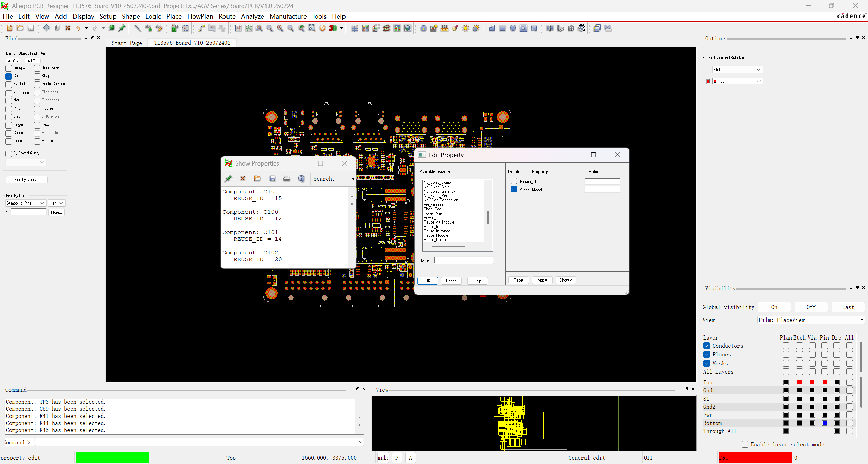Turn Global visibility Off

tap(811, 307)
